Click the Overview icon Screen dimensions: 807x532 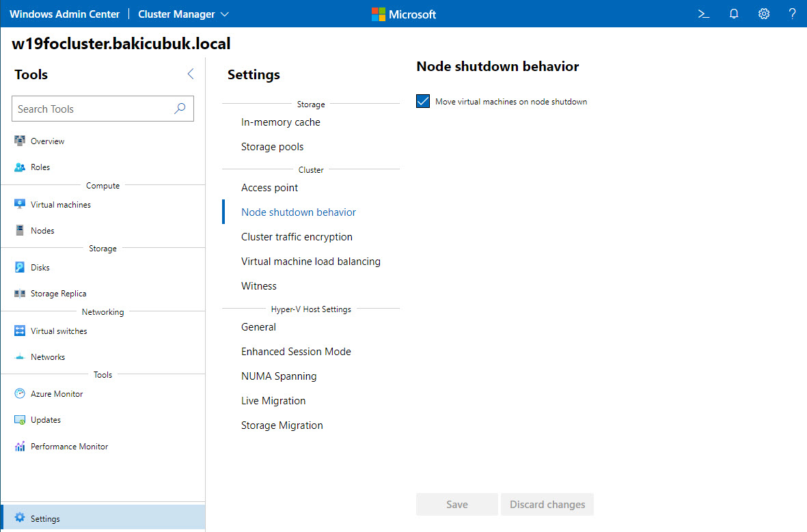20,141
